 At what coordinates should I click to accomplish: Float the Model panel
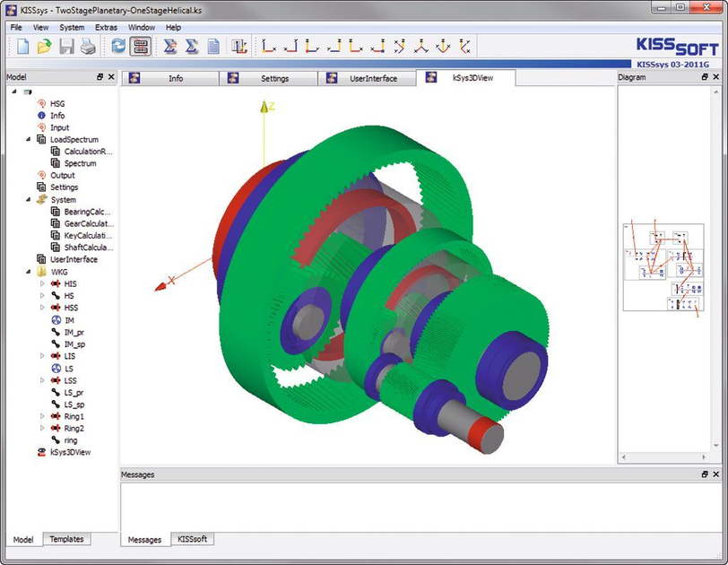point(100,77)
